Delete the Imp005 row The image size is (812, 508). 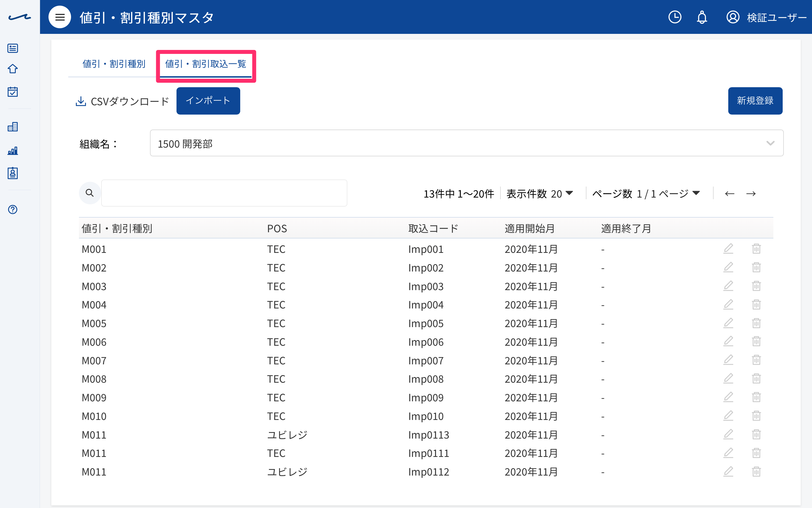(x=756, y=323)
